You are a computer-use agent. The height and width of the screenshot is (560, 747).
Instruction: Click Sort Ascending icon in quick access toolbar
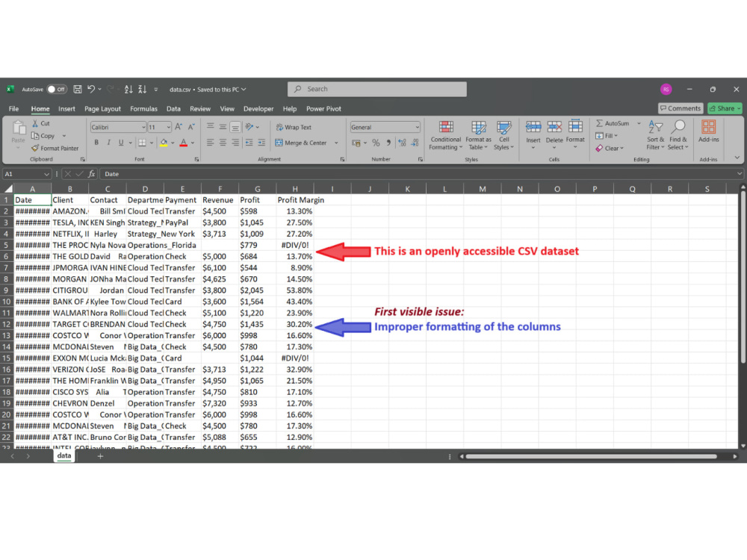[128, 89]
